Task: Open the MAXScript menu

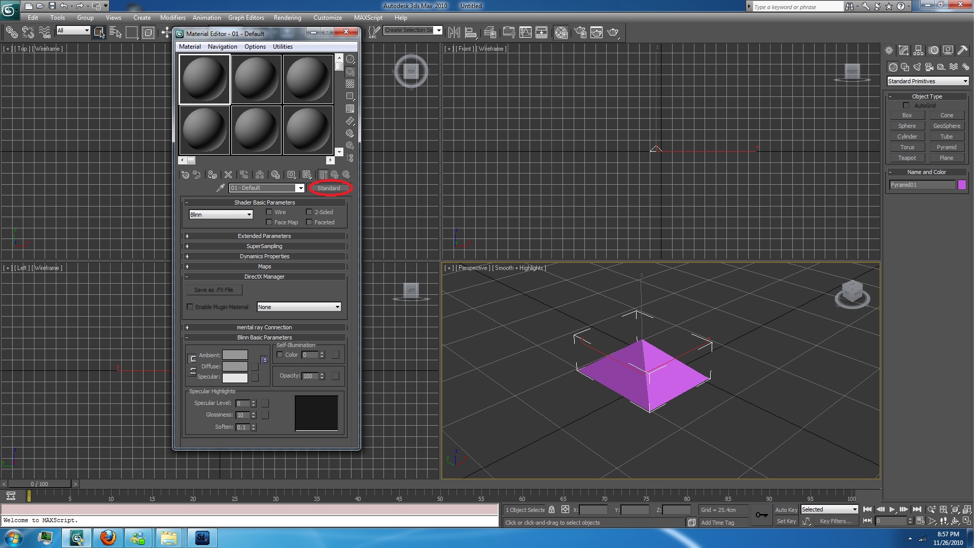Action: click(x=368, y=18)
